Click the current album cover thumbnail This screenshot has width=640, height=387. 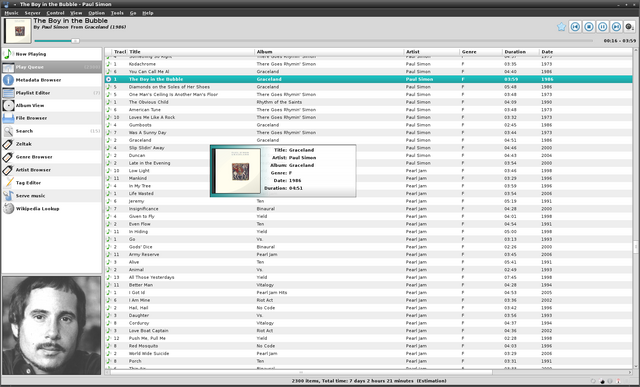18,31
